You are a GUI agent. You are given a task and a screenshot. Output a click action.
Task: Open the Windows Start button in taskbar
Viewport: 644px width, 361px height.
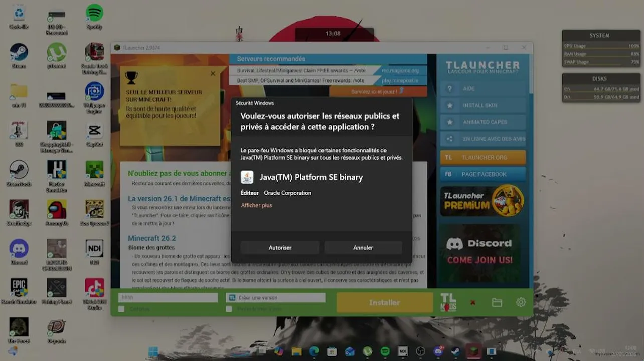click(153, 351)
